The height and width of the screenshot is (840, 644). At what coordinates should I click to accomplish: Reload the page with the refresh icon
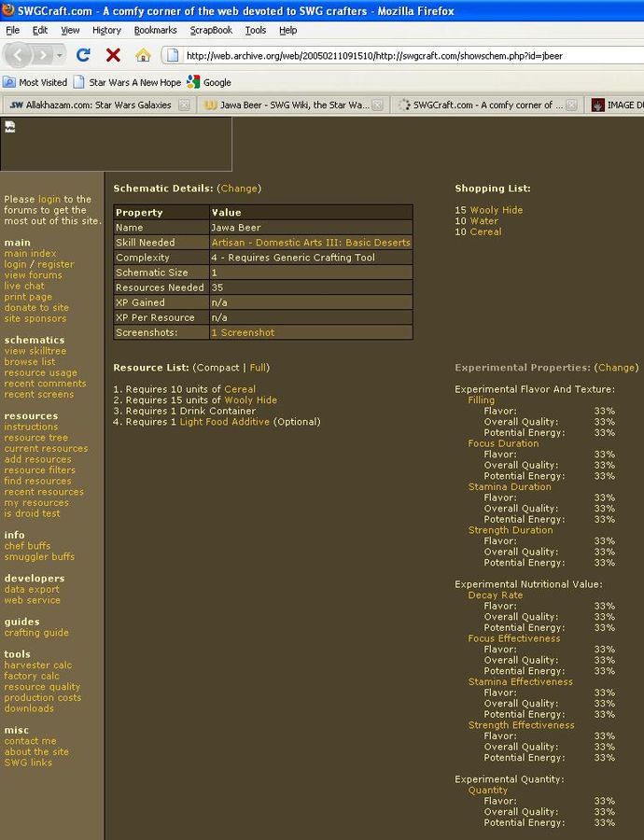pos(83,55)
